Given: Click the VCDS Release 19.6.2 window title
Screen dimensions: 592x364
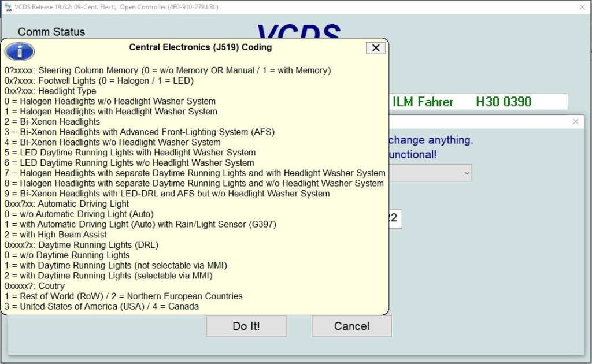Looking at the screenshot, I should 116,7.
